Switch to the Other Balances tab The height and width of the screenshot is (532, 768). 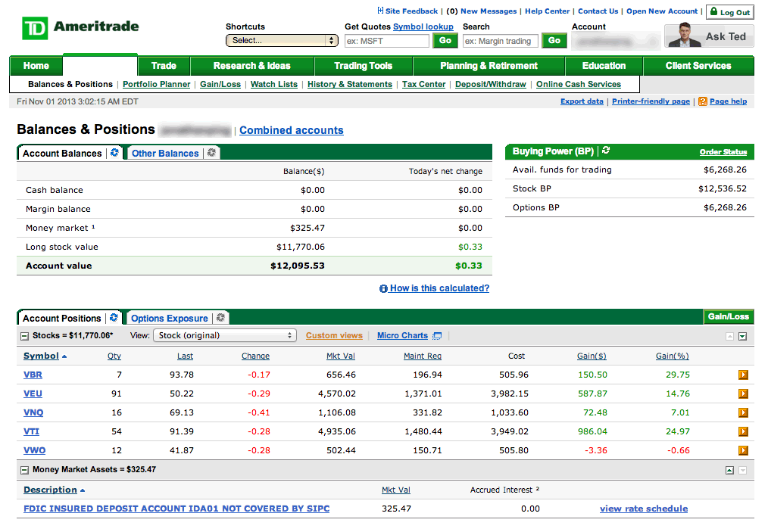(x=165, y=153)
